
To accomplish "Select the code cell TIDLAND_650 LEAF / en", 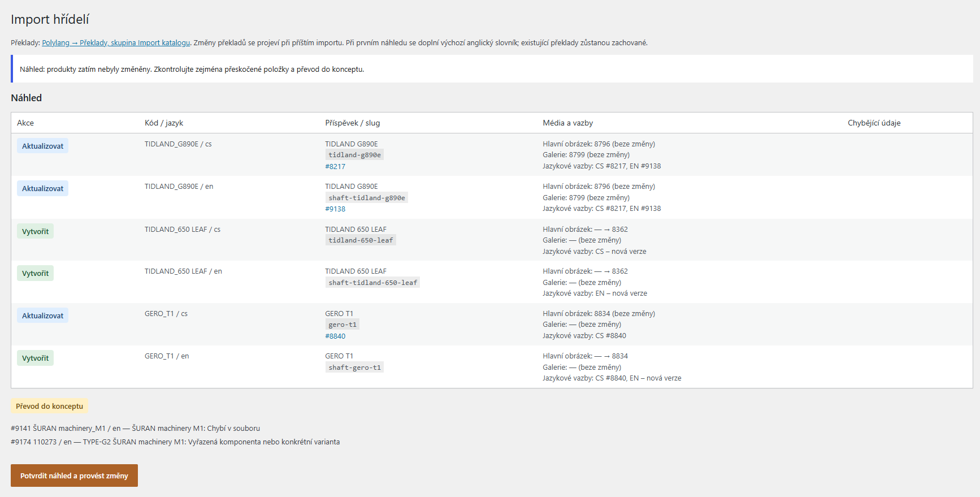I will pos(183,271).
